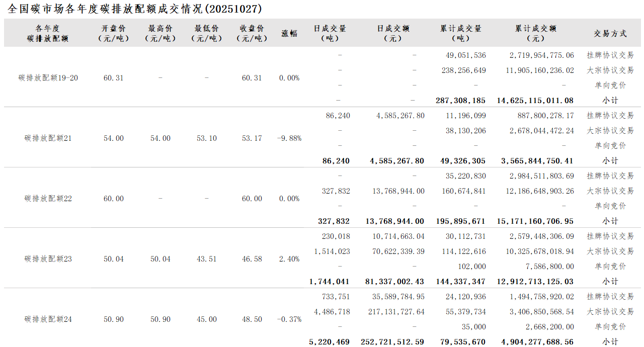644x347 pixels.
Task: Select the daily turnover subtotal 252,721,512.59
Action: 392,342
